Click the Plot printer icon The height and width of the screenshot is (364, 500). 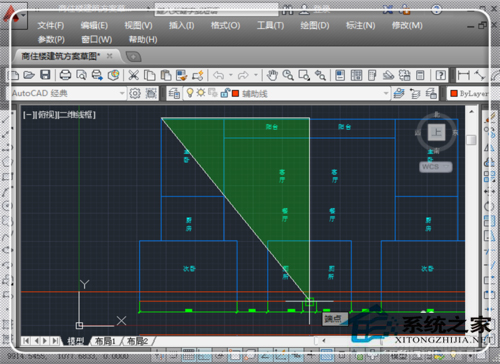pos(65,75)
